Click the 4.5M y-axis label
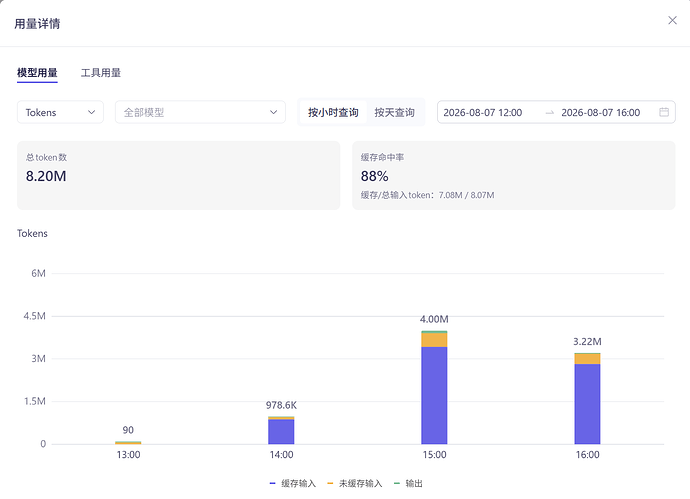This screenshot has height=499, width=690. 34,316
